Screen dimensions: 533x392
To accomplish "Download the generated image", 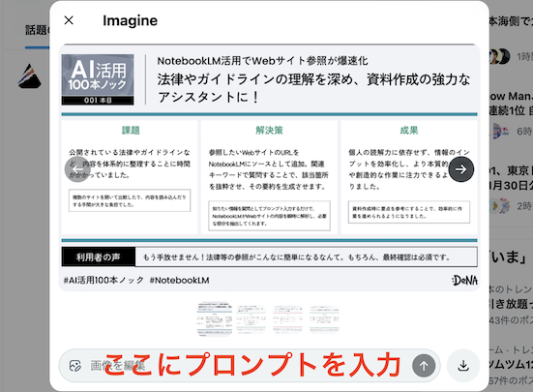I will pos(463,366).
